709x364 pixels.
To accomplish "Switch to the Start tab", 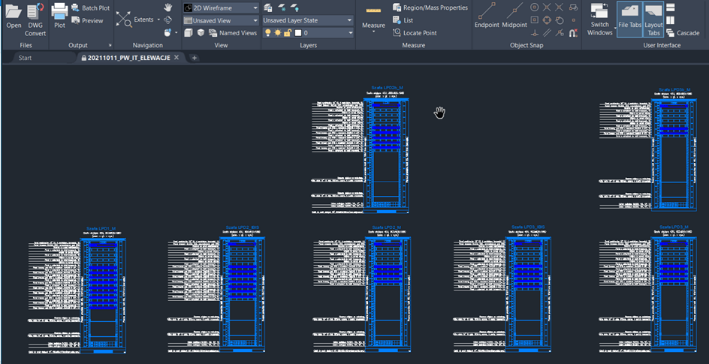I will (25, 58).
